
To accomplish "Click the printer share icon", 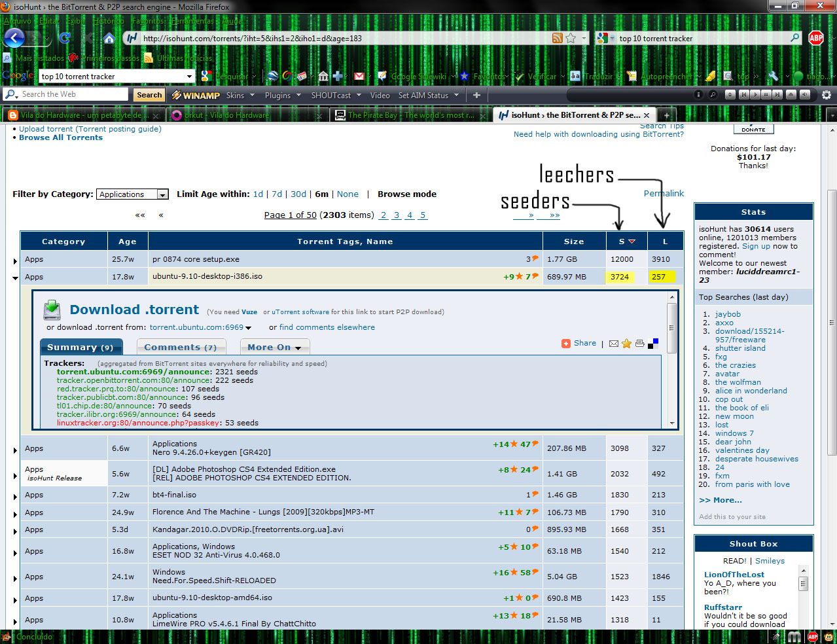I will point(639,343).
